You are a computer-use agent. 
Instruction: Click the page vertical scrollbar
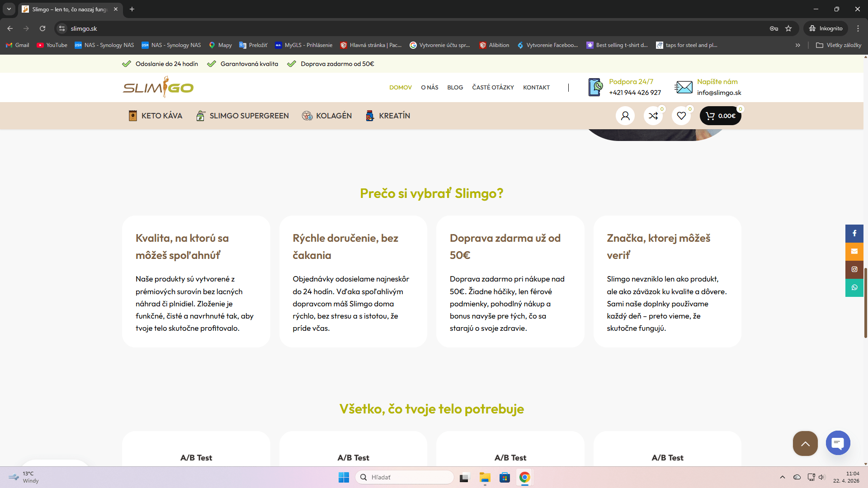click(x=865, y=303)
